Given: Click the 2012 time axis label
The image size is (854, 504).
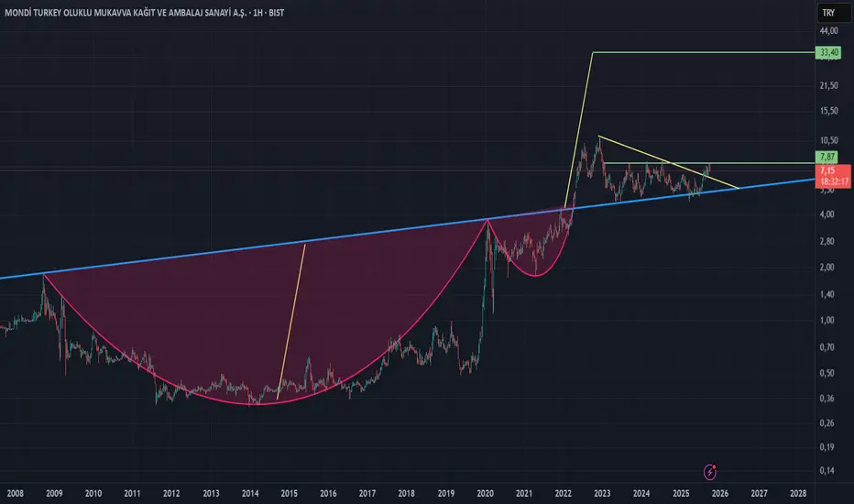Looking at the screenshot, I should point(171,494).
